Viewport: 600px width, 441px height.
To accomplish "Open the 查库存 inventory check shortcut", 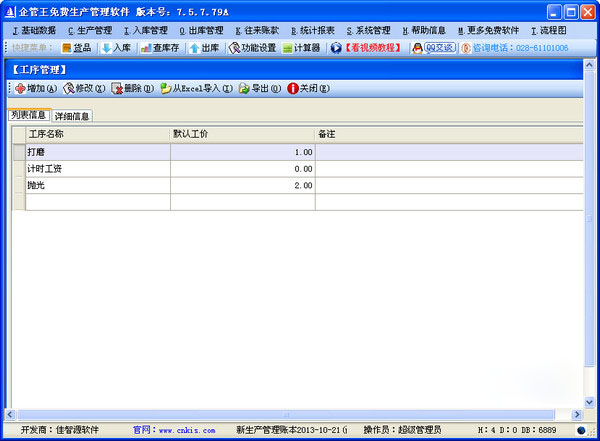I will 160,48.
